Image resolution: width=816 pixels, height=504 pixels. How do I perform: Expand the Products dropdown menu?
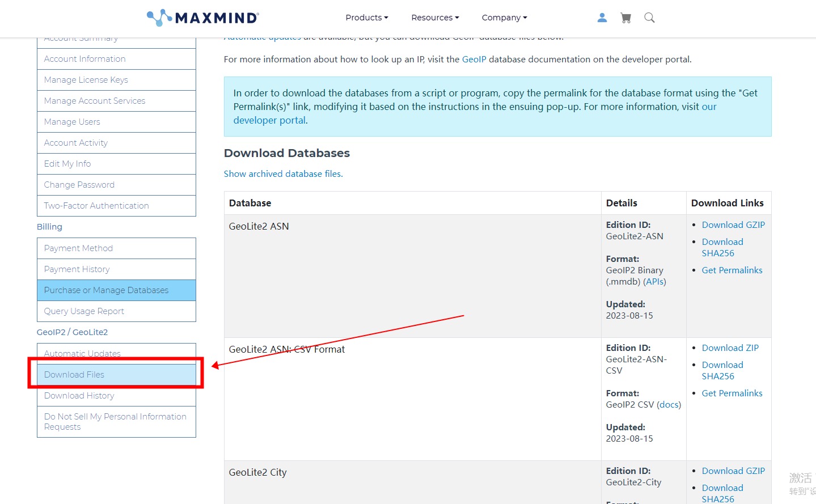click(367, 18)
